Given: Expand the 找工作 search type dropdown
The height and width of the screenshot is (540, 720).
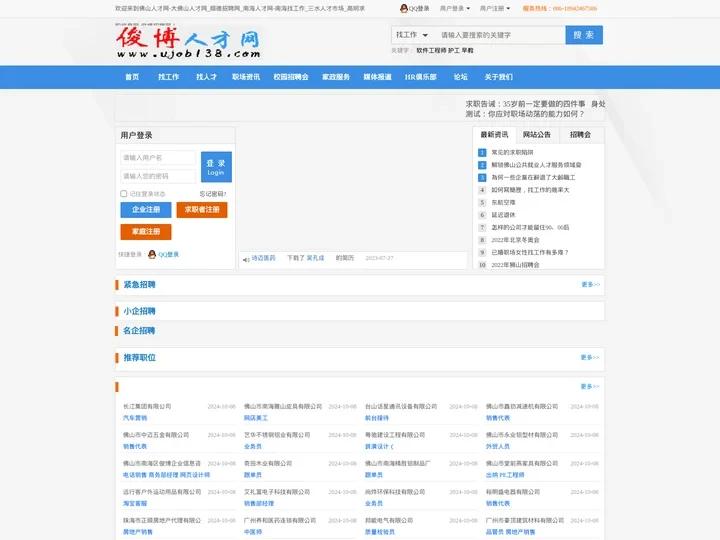Looking at the screenshot, I should click(x=412, y=35).
